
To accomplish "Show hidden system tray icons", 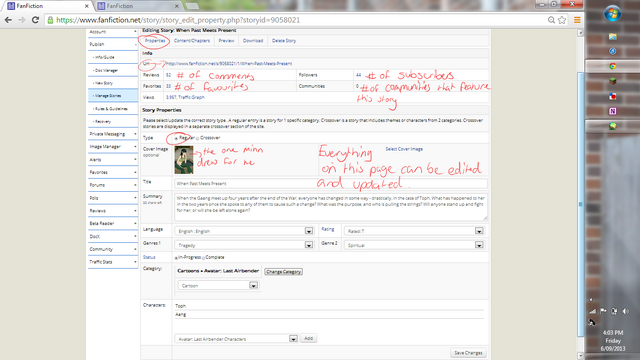I will 591,300.
